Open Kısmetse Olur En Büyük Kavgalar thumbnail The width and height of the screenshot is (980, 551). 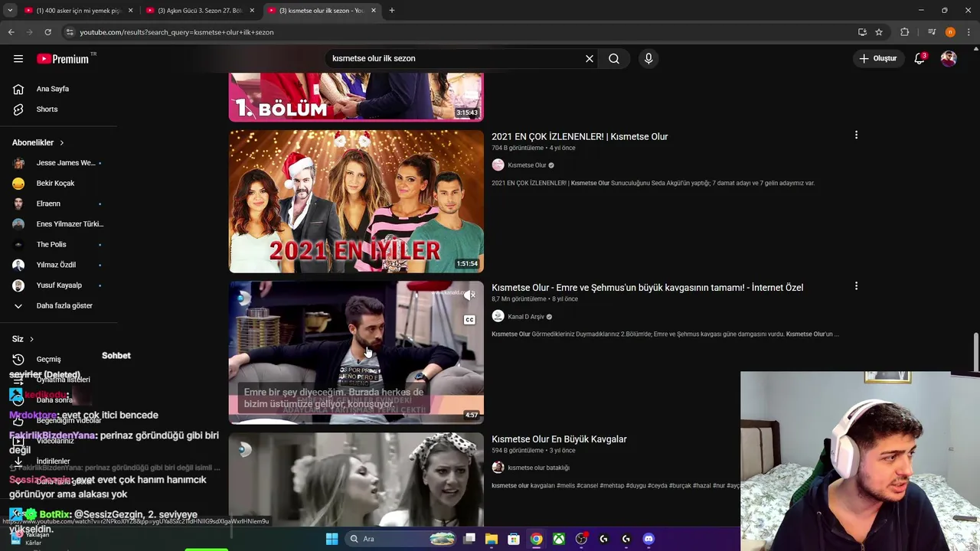(356, 479)
